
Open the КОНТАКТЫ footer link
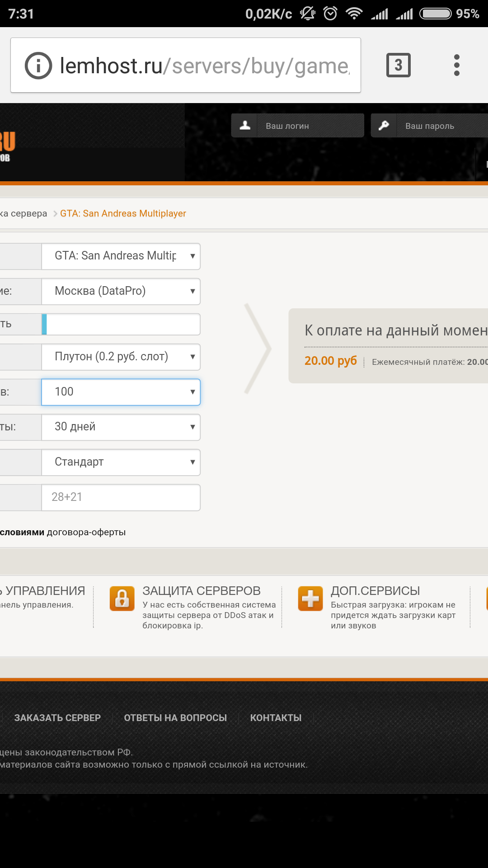[276, 718]
